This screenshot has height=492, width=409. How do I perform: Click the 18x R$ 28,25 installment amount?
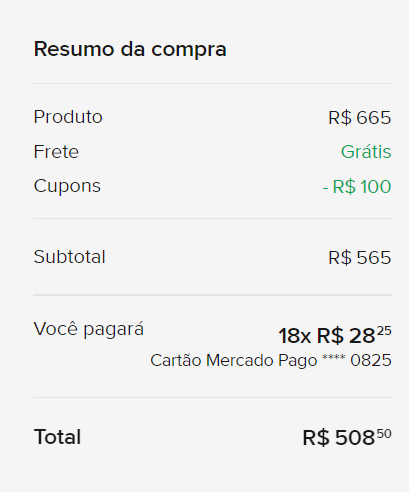coord(335,335)
